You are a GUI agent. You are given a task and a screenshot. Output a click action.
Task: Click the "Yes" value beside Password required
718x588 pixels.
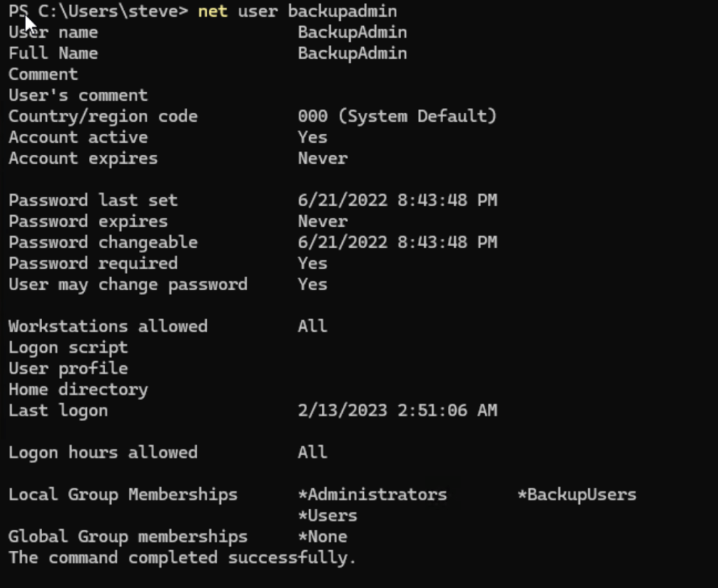pos(312,264)
